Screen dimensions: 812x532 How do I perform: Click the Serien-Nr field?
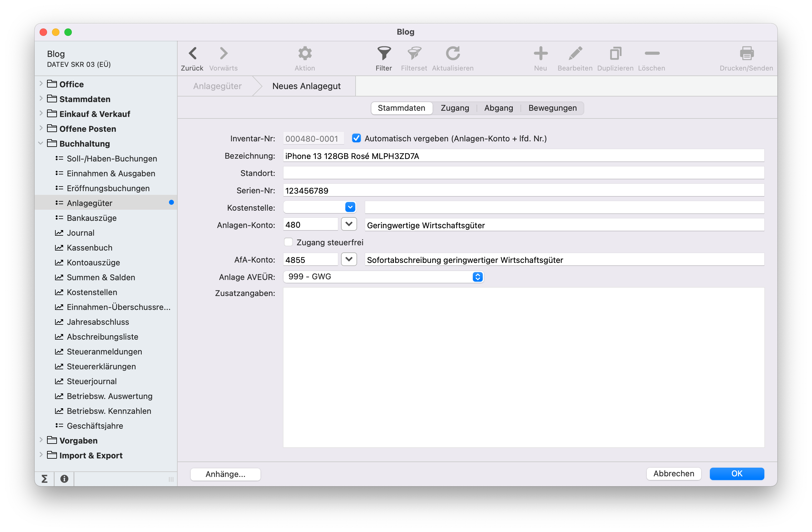click(523, 190)
